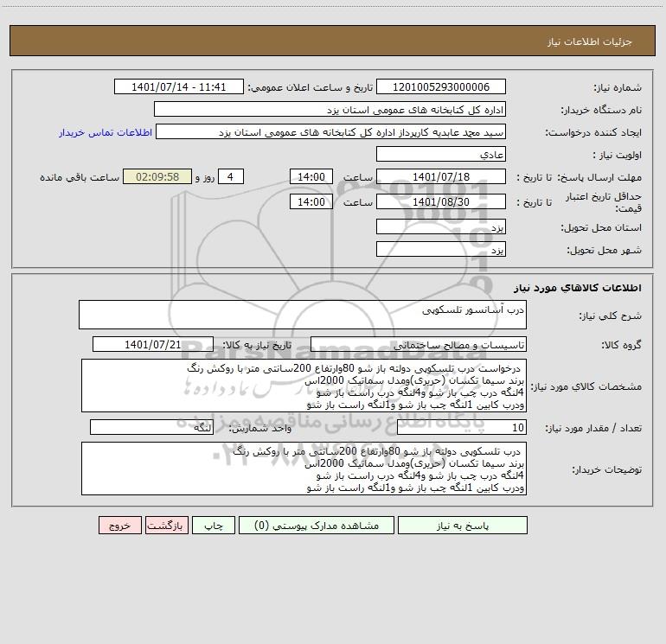The height and width of the screenshot is (644, 666).
Task: Click buyer notes توضیحات خریدار text area
Action: [x=304, y=469]
